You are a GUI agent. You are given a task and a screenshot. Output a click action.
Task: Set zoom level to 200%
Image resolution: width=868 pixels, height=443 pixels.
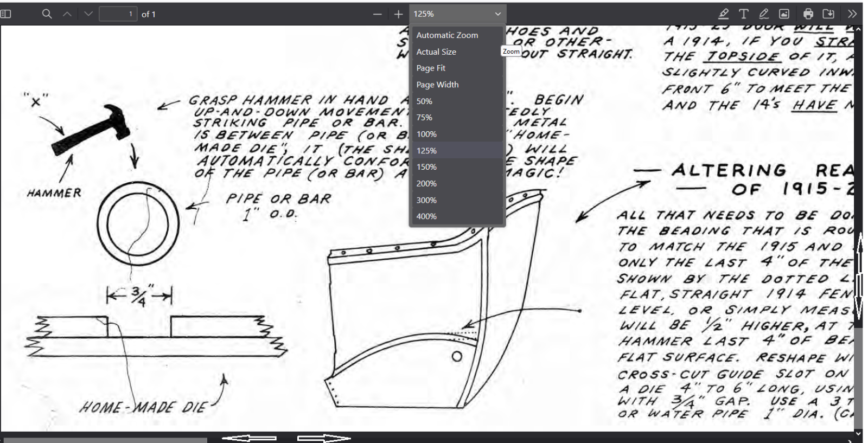[426, 184]
